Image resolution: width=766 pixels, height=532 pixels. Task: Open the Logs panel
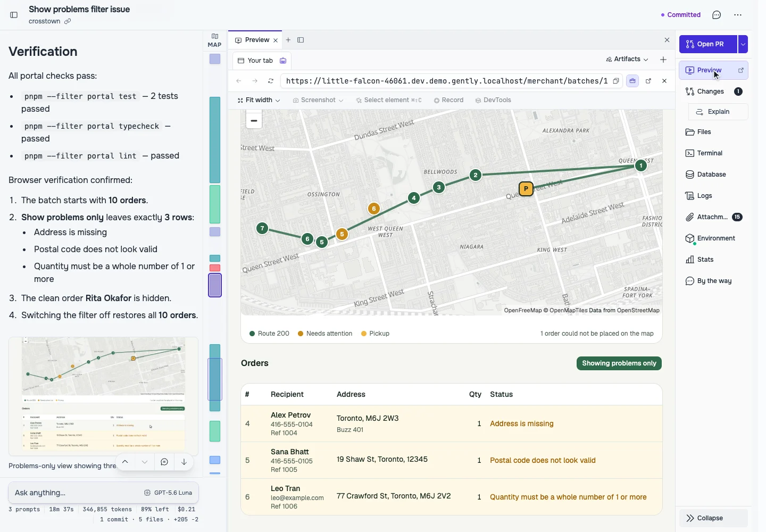point(713,196)
